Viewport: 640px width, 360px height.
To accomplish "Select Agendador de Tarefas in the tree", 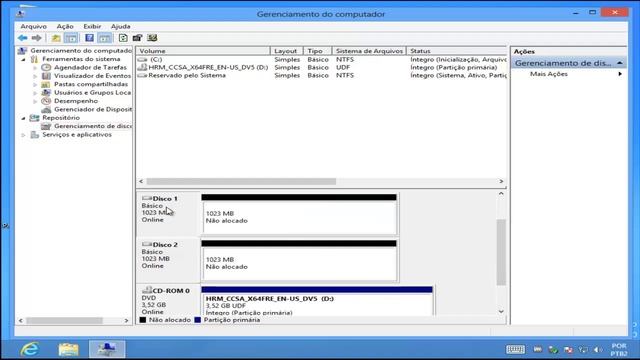I will (x=90, y=67).
